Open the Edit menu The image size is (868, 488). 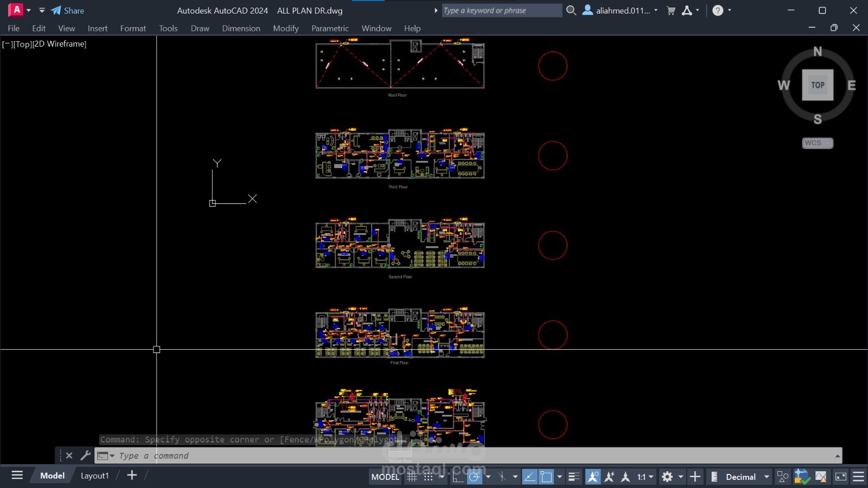pos(39,28)
